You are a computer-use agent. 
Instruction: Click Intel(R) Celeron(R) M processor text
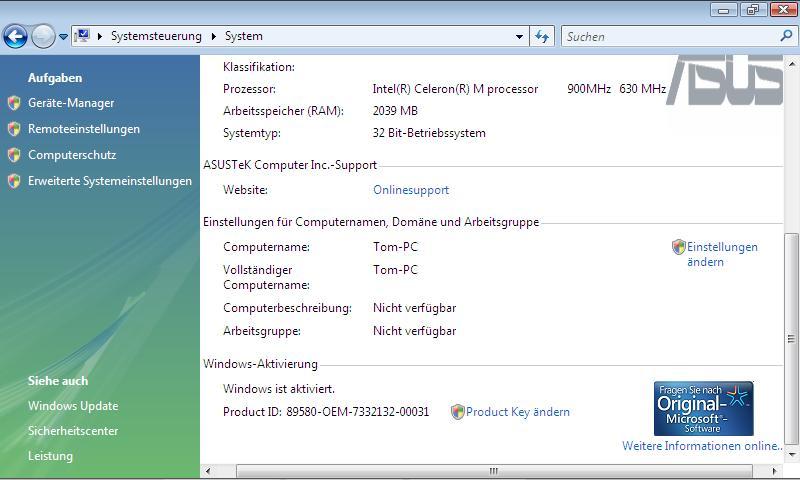(455, 89)
